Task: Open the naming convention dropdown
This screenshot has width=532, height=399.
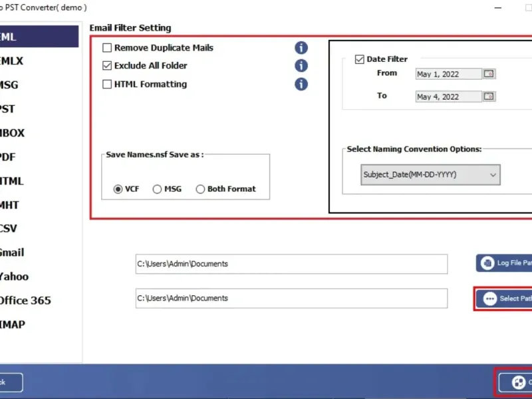Action: click(430, 175)
